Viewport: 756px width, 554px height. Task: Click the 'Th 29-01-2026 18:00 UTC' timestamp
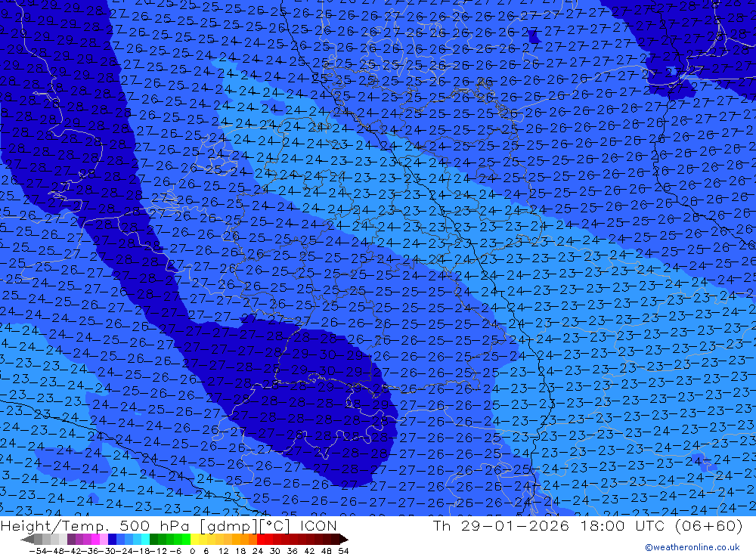[x=549, y=525]
